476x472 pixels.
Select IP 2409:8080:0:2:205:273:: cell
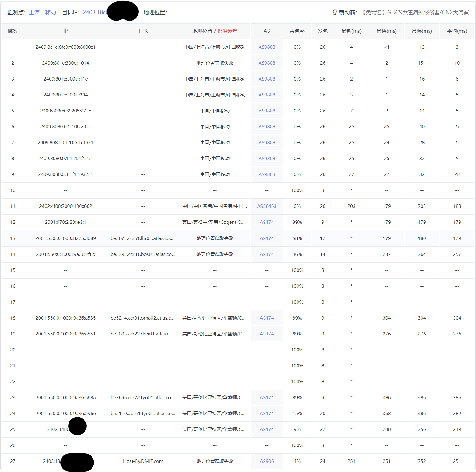pos(66,111)
